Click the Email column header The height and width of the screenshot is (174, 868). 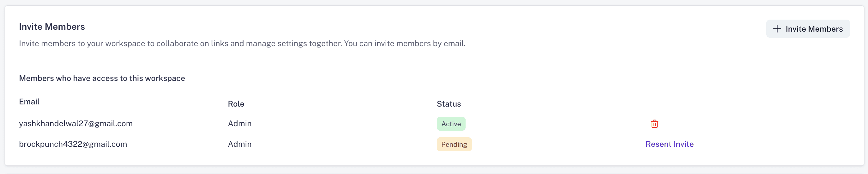(x=29, y=102)
